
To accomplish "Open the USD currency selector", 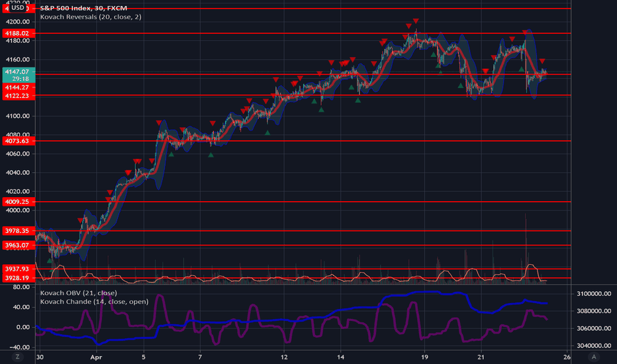I will (18, 7).
